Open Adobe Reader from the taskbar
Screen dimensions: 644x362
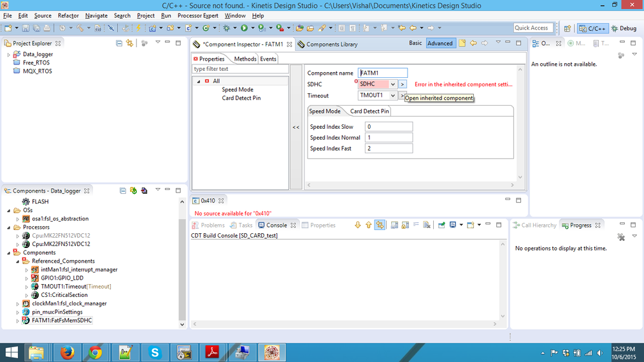[x=212, y=352]
